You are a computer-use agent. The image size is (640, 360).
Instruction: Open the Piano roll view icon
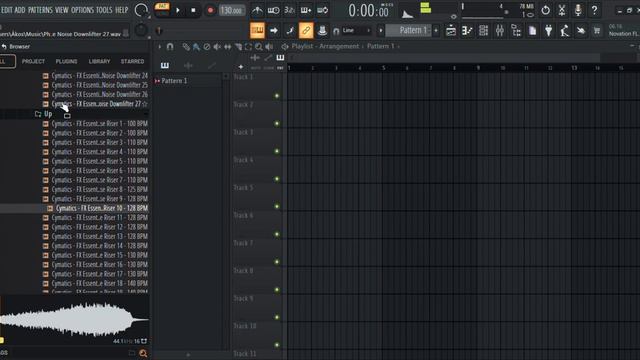(x=467, y=31)
